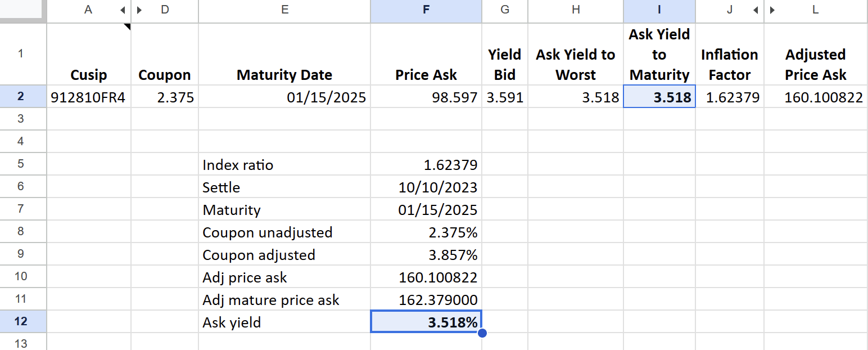Select the Coupon adjusted value 3.857%

click(426, 255)
